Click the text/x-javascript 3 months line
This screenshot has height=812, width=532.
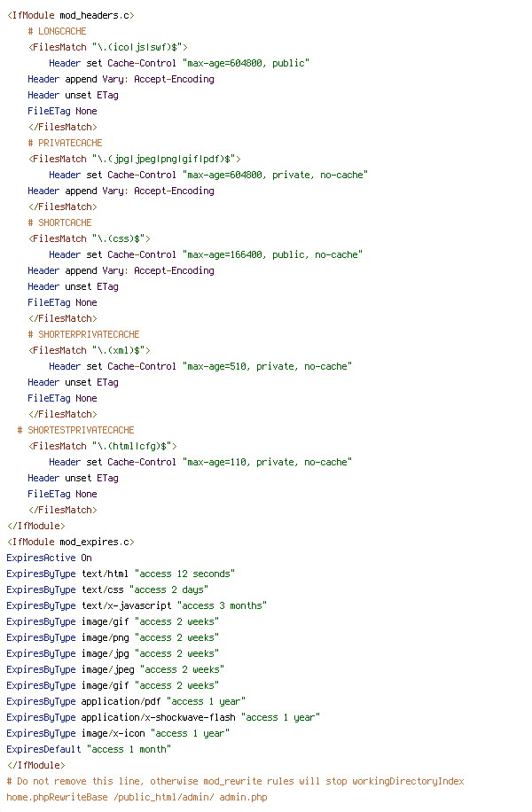tap(137, 605)
